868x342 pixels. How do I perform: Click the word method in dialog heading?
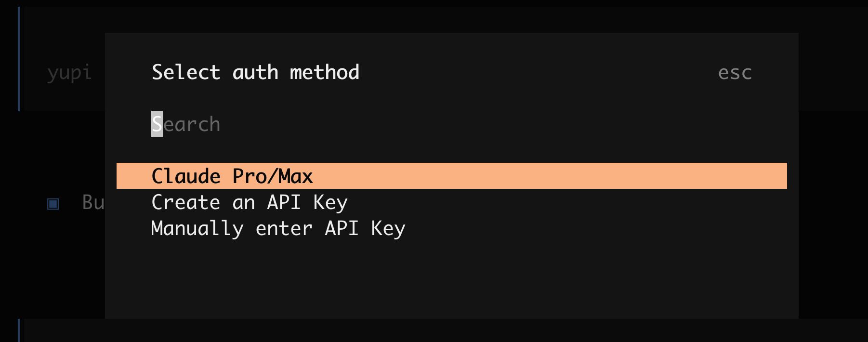[x=324, y=73]
